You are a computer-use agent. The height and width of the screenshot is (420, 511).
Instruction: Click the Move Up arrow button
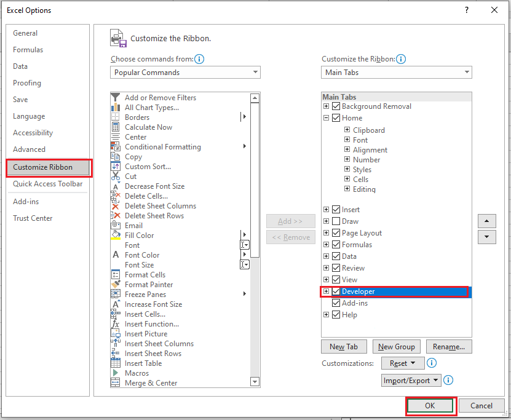(x=487, y=221)
